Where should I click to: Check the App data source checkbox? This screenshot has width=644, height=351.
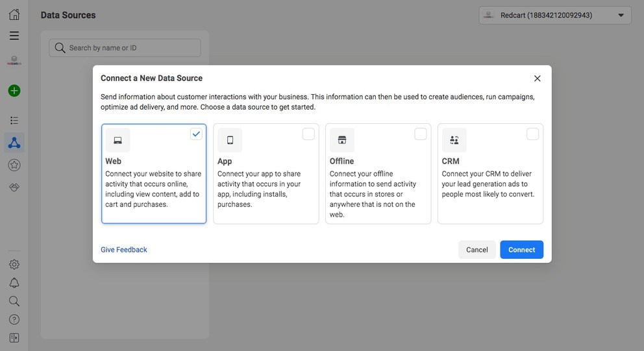(308, 134)
